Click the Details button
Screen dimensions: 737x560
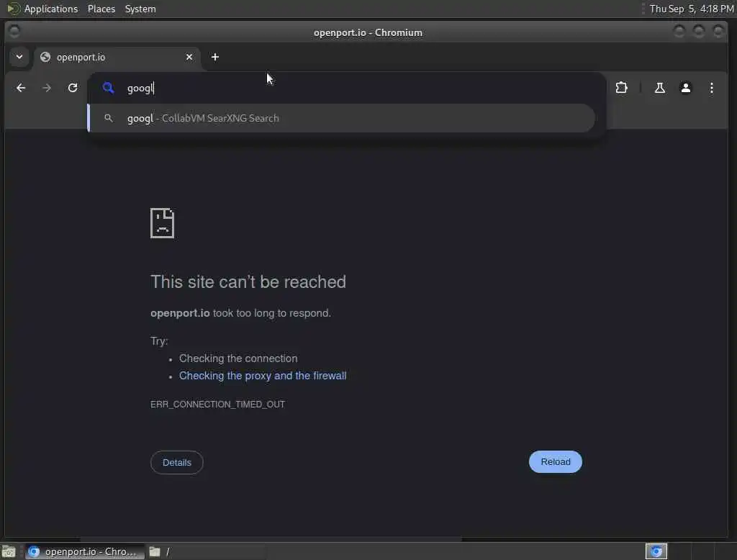(x=177, y=463)
